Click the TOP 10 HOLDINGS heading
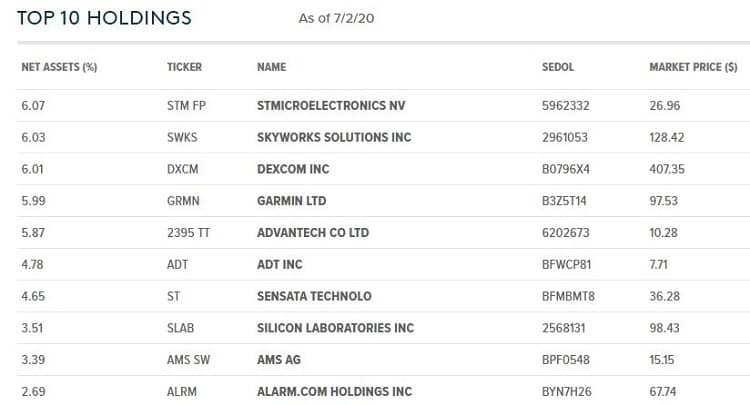Image resolution: width=750 pixels, height=405 pixels. click(x=104, y=18)
